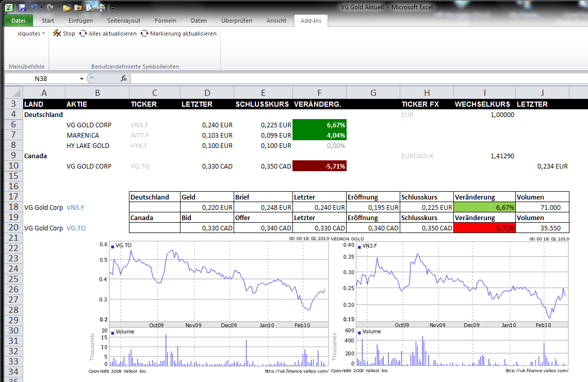
Task: Select the volume cell '71.000'
Action: pos(542,207)
